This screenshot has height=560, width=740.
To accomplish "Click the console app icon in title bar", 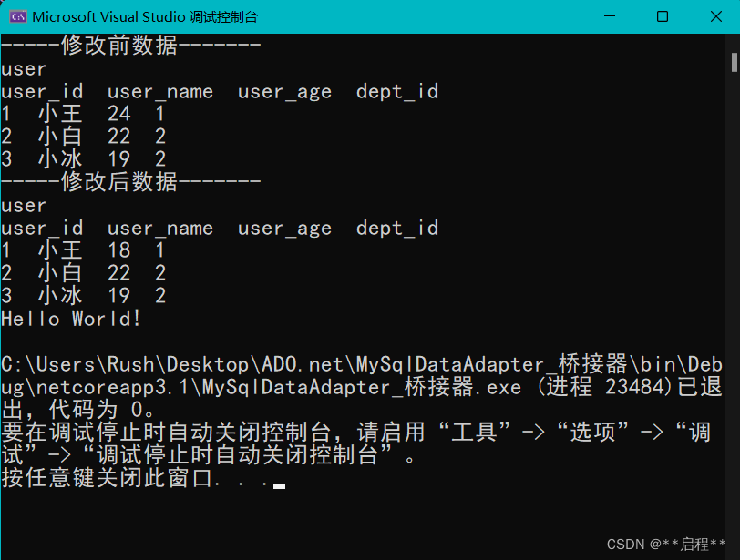I will (x=18, y=17).
